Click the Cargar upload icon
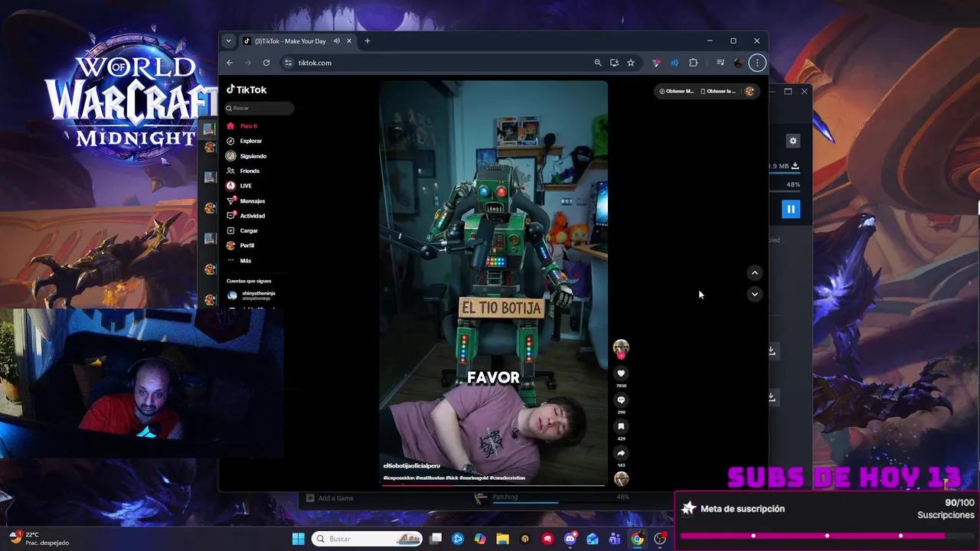The height and width of the screenshot is (551, 980). [x=230, y=230]
